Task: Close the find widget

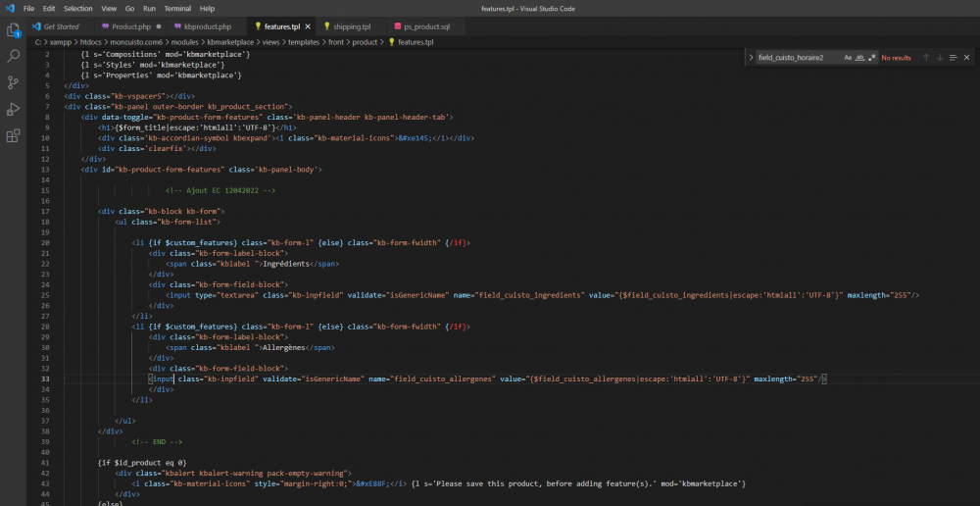Action: click(x=967, y=57)
